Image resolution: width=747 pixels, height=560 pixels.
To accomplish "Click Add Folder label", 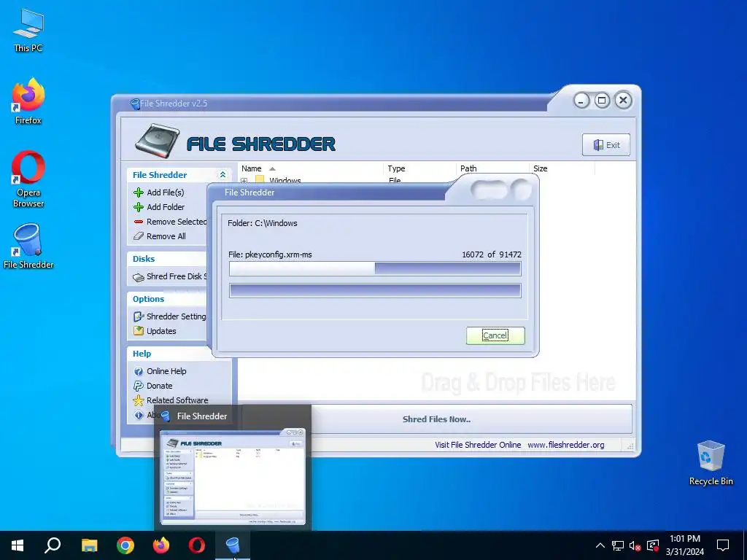I will click(166, 207).
